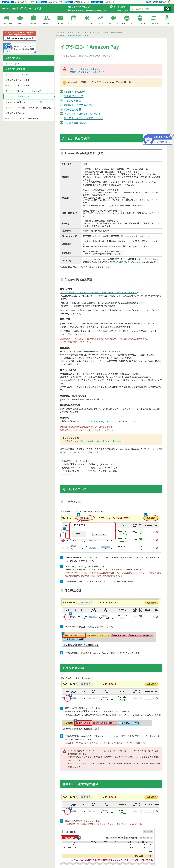The image size is (174, 868).
Task: Open 定期購入の注文処理についてはこちら link
Action: tap(87, 72)
